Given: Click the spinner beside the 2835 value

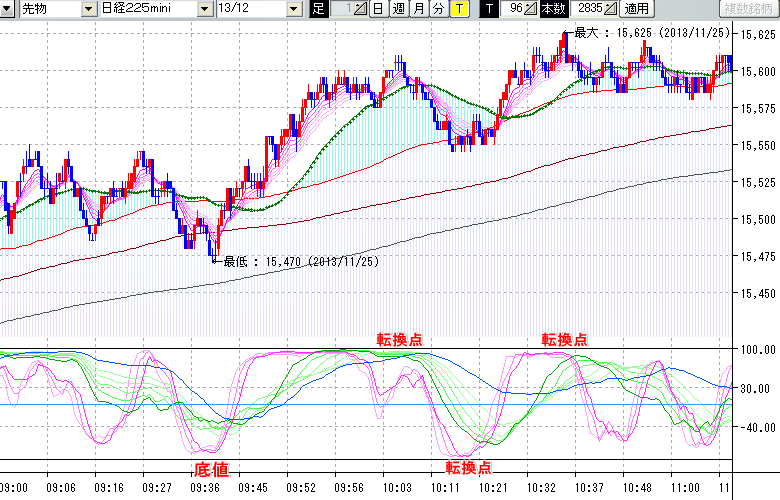Looking at the screenshot, I should [610, 9].
